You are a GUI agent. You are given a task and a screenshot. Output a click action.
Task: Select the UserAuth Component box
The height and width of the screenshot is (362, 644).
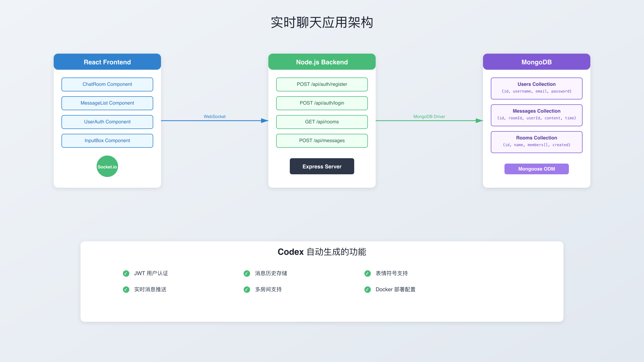(107, 122)
